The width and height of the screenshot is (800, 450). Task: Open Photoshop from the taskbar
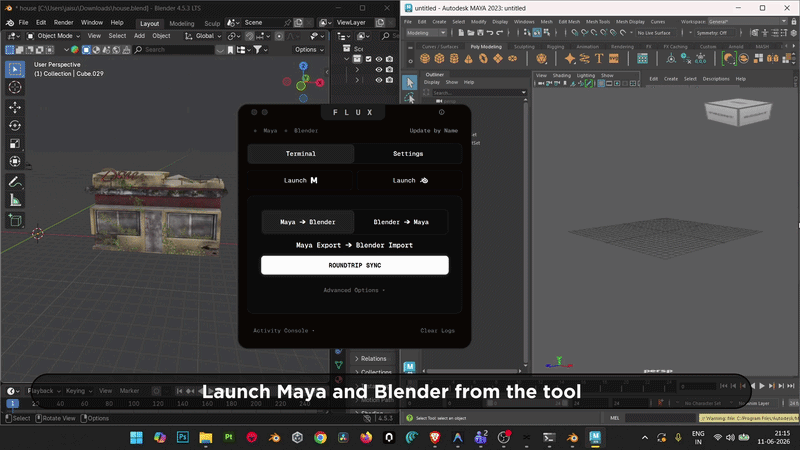click(x=183, y=437)
